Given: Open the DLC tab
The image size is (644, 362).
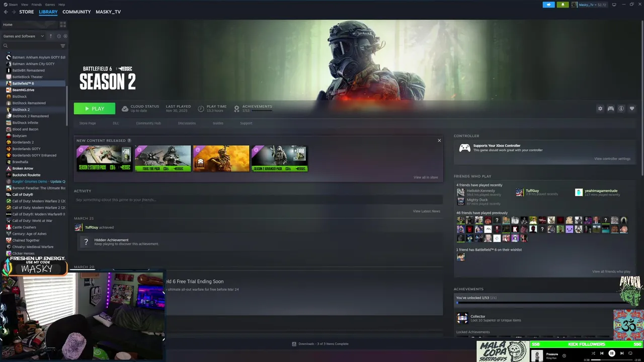Looking at the screenshot, I should [x=116, y=123].
